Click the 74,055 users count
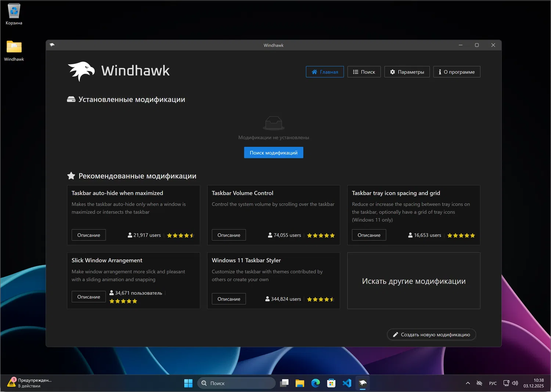The width and height of the screenshot is (551, 392). coord(284,235)
